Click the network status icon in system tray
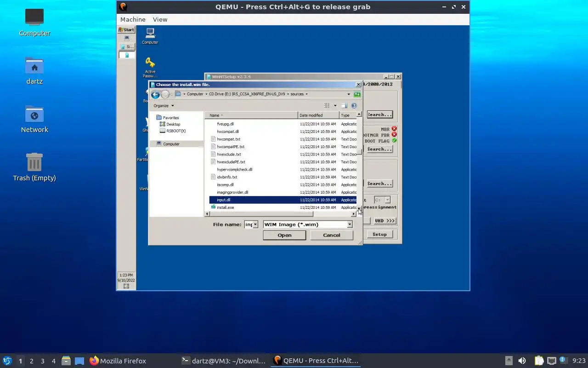This screenshot has width=588, height=368. (x=551, y=361)
